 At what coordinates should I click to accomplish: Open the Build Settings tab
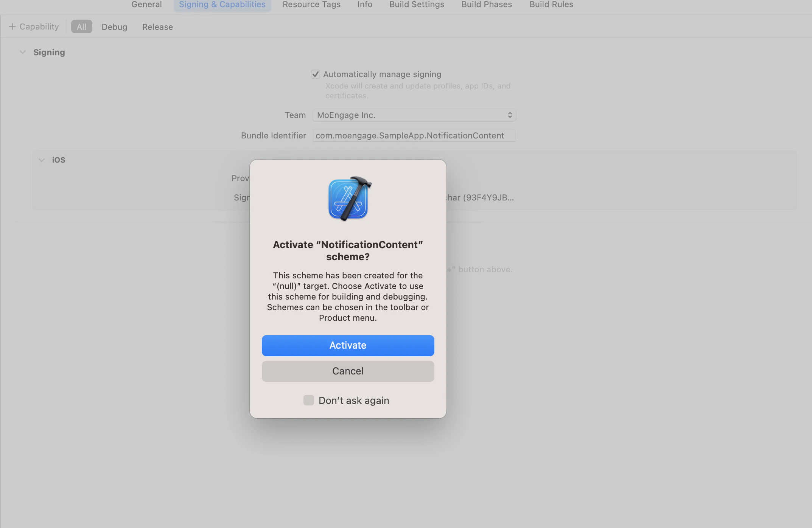click(x=417, y=5)
